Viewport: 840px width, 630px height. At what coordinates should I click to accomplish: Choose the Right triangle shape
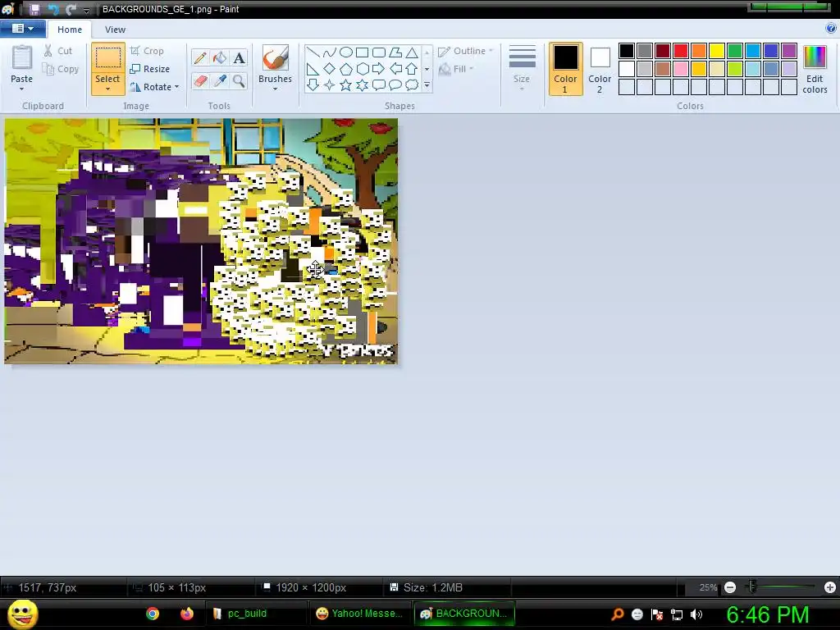click(313, 69)
